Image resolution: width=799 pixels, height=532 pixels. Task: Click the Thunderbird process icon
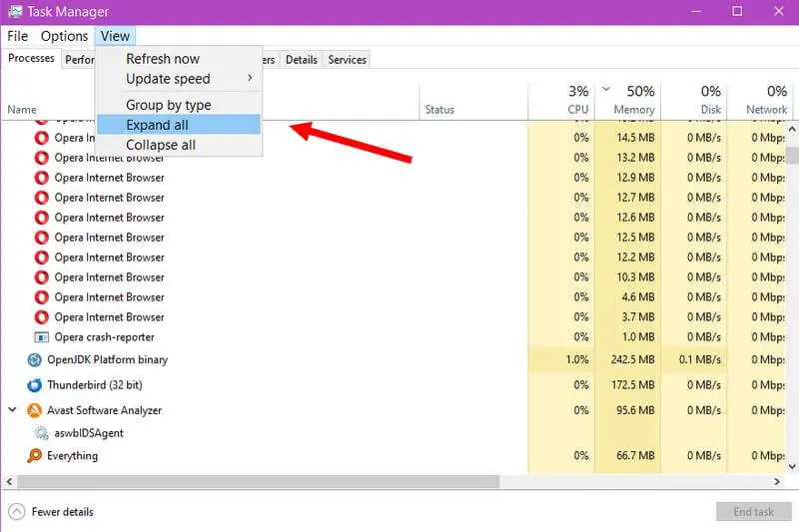pos(34,385)
